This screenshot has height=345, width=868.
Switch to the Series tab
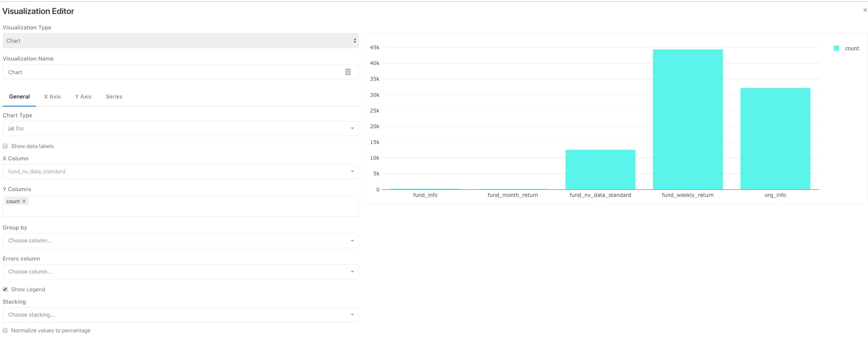pyautogui.click(x=114, y=96)
